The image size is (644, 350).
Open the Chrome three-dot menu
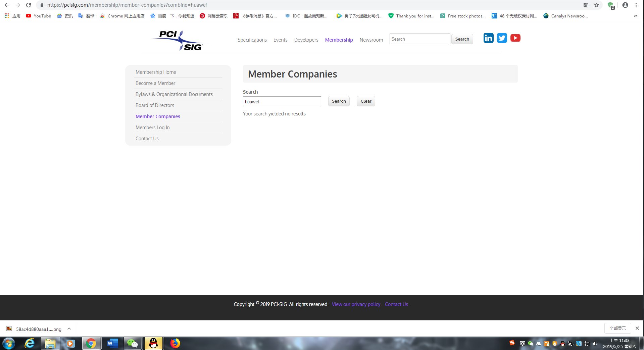(636, 5)
